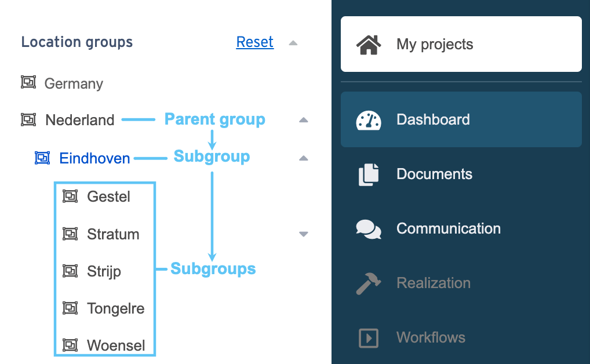Viewport: 590px width, 364px height.
Task: Click the blue group icon beside Eindhoven
Action: [x=42, y=158]
